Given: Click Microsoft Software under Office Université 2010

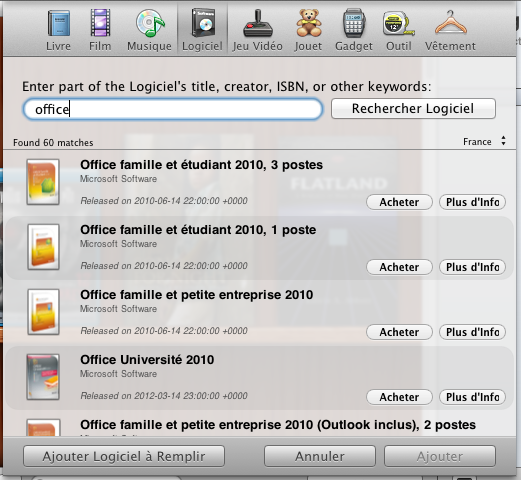Looking at the screenshot, I should coord(118,374).
